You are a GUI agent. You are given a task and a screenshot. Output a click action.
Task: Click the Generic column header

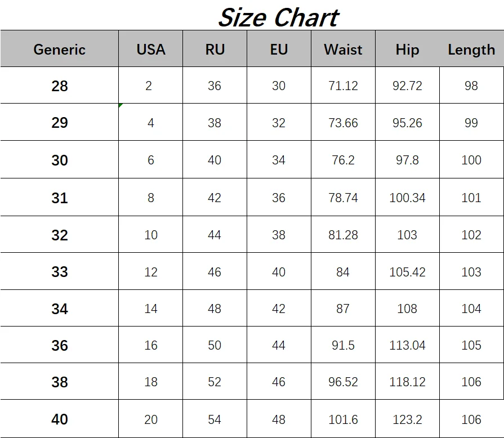[x=59, y=50]
